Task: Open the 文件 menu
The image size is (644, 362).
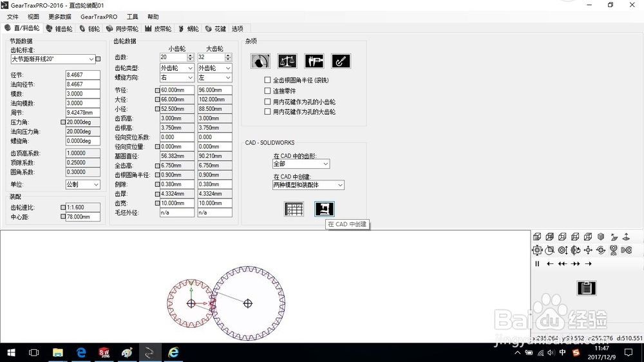Action: [13, 17]
